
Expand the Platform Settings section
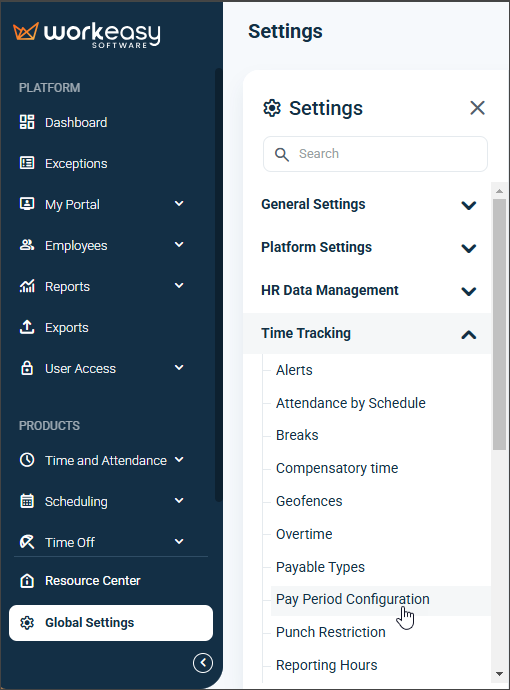coord(367,247)
